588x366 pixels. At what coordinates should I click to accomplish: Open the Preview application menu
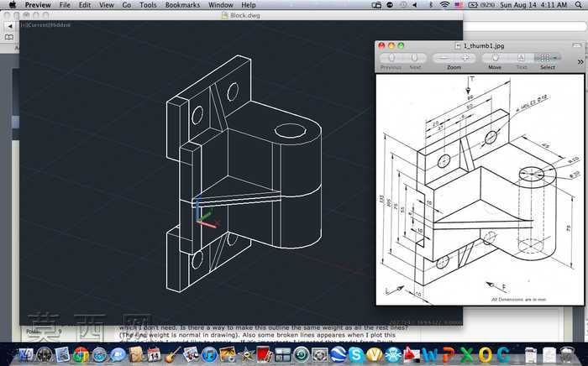tap(38, 5)
